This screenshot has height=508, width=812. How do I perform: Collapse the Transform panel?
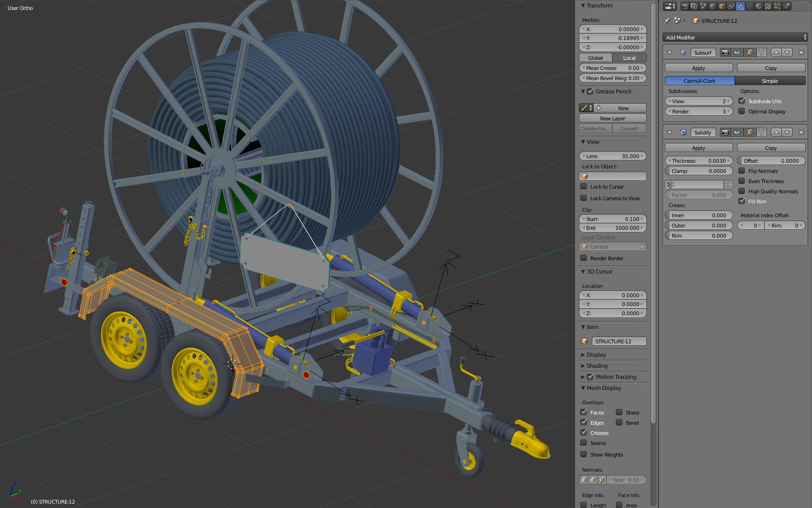pyautogui.click(x=583, y=6)
